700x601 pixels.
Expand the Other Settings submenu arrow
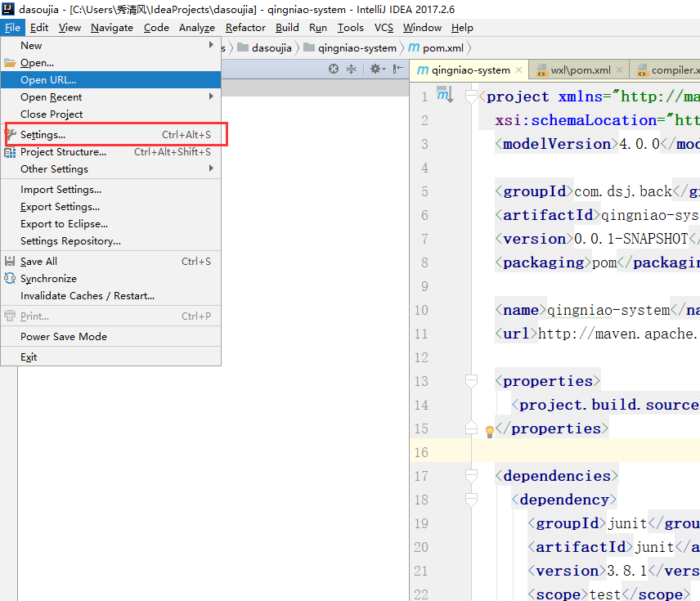[211, 168]
